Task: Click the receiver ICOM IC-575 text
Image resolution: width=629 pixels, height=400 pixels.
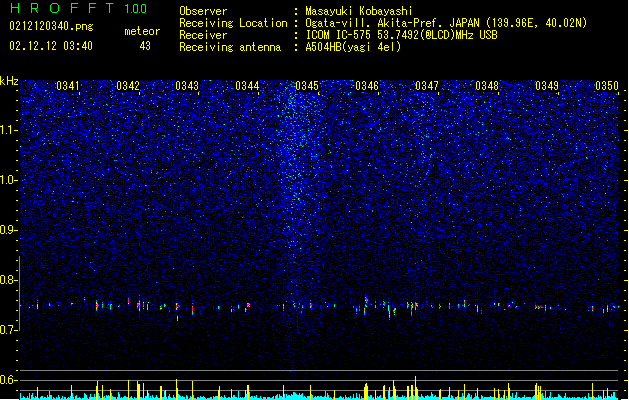Action: pyautogui.click(x=401, y=35)
